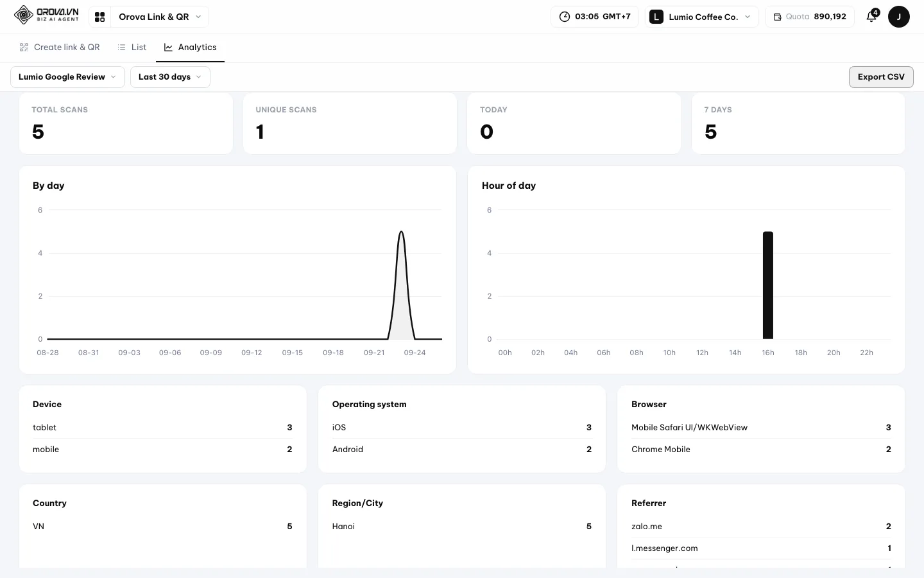This screenshot has width=924, height=578.
Task: Select the Analytics tab
Action: pyautogui.click(x=191, y=48)
